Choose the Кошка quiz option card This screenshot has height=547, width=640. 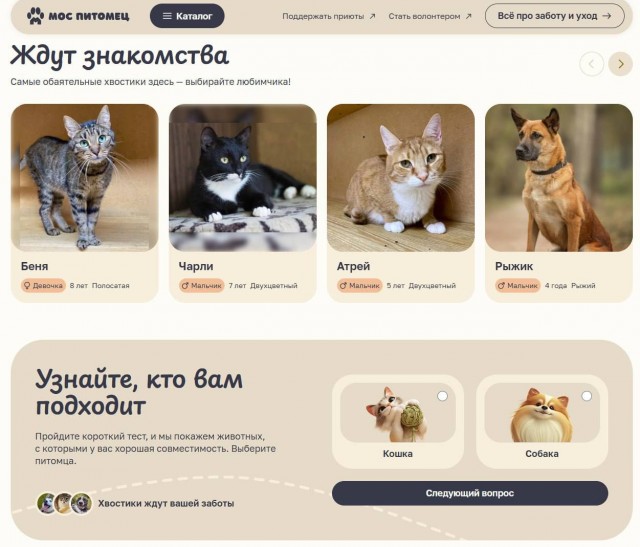pyautogui.click(x=398, y=422)
